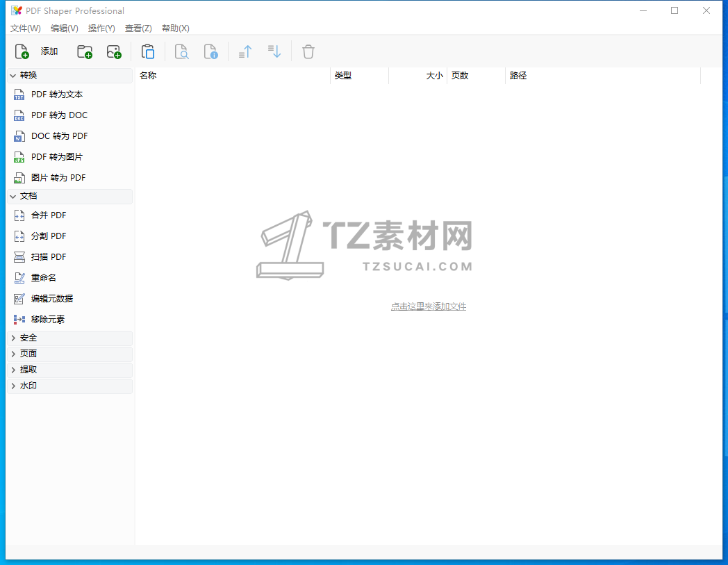Select 扫描 PDF text label
Image resolution: width=728 pixels, height=565 pixels.
(49, 257)
